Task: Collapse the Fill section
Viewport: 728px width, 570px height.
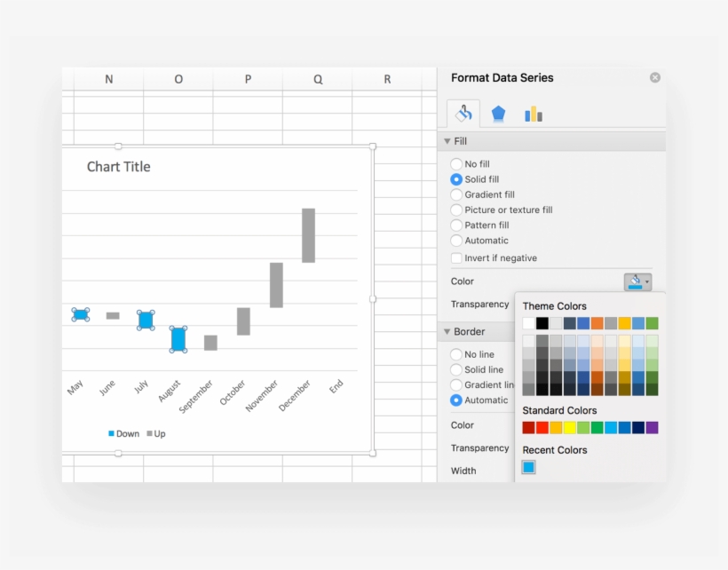Action: 447,141
